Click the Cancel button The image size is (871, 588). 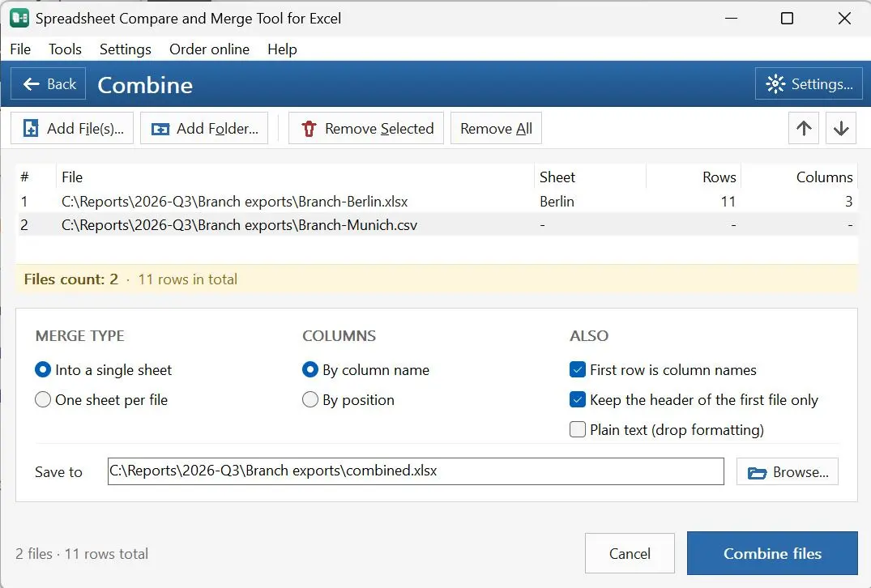tap(630, 553)
